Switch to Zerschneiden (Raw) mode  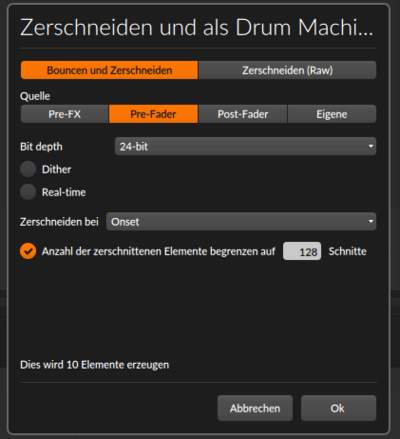[x=287, y=70]
